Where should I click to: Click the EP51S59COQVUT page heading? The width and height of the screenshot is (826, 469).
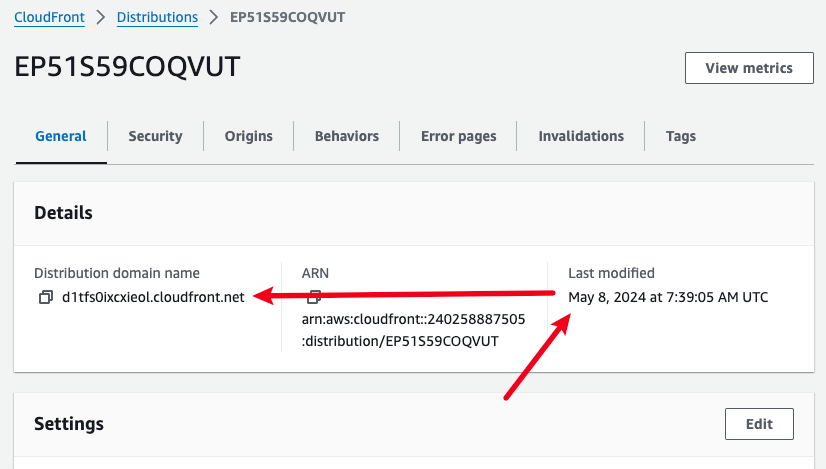(x=127, y=67)
